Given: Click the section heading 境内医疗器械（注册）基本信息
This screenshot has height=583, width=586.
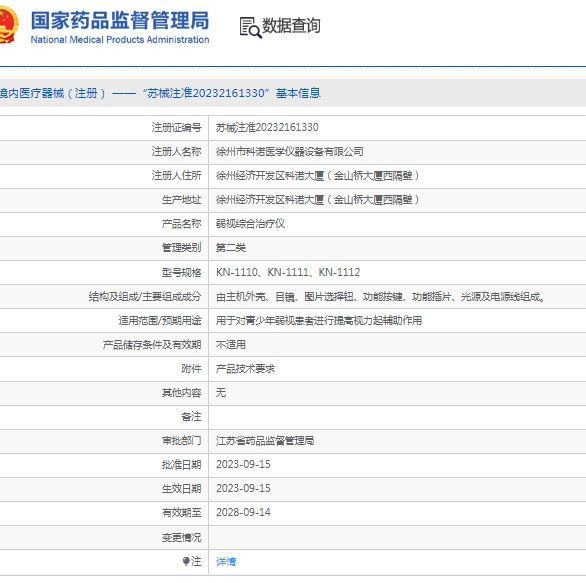Looking at the screenshot, I should (160, 93).
